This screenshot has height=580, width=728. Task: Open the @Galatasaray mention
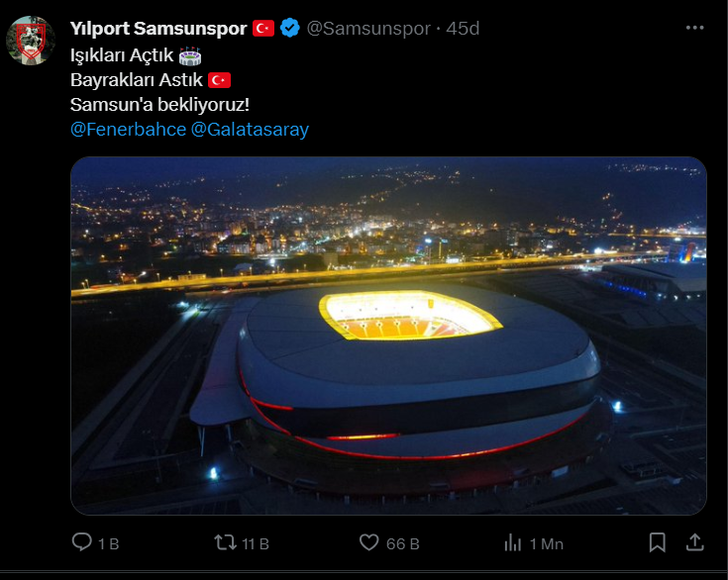[x=250, y=130]
